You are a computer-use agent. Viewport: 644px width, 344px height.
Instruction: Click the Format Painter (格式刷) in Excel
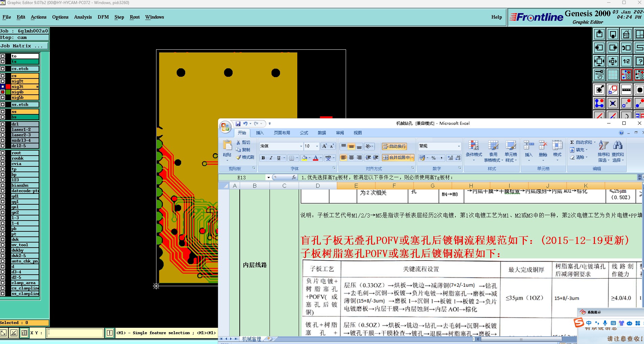tap(245, 157)
